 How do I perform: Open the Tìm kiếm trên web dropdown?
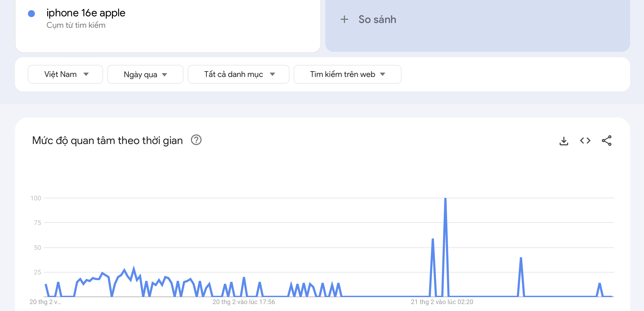(x=347, y=74)
